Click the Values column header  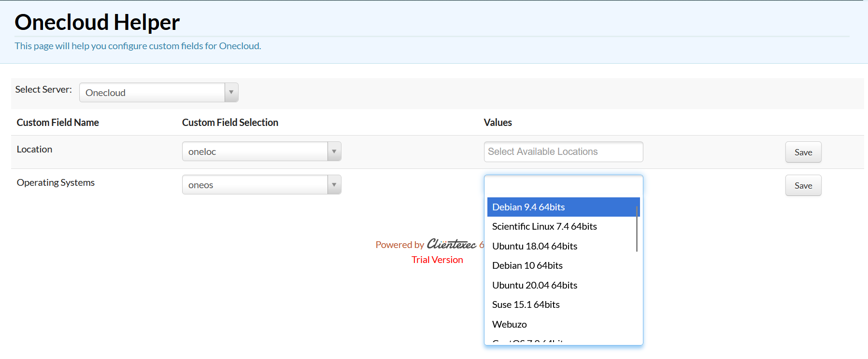tap(498, 123)
